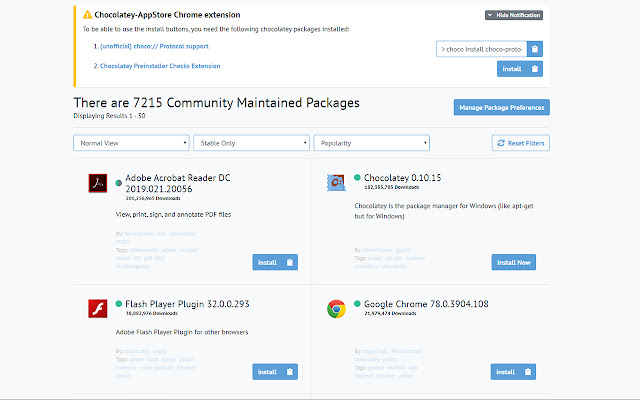
Task: Click clipboard icon on notification install button
Action: click(x=535, y=69)
